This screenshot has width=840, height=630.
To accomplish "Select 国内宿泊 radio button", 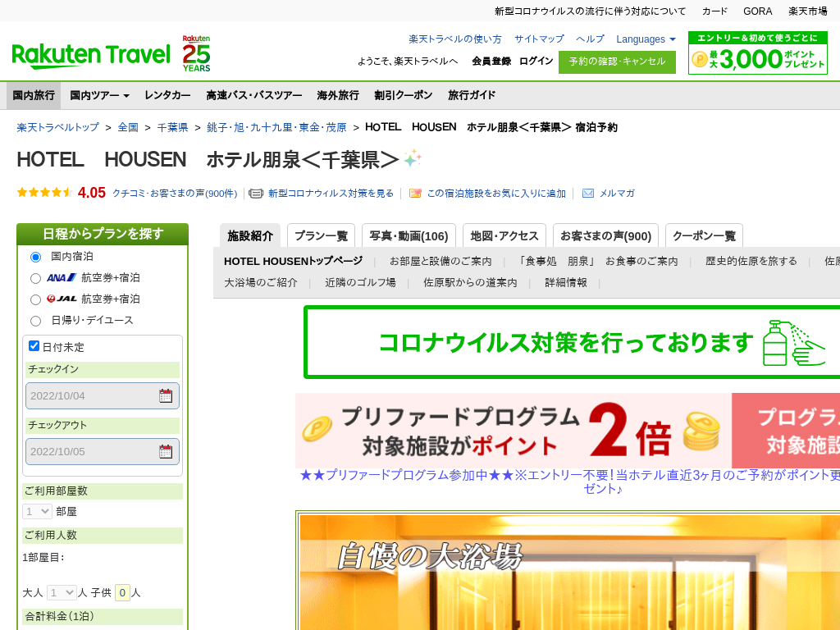I will point(35,257).
